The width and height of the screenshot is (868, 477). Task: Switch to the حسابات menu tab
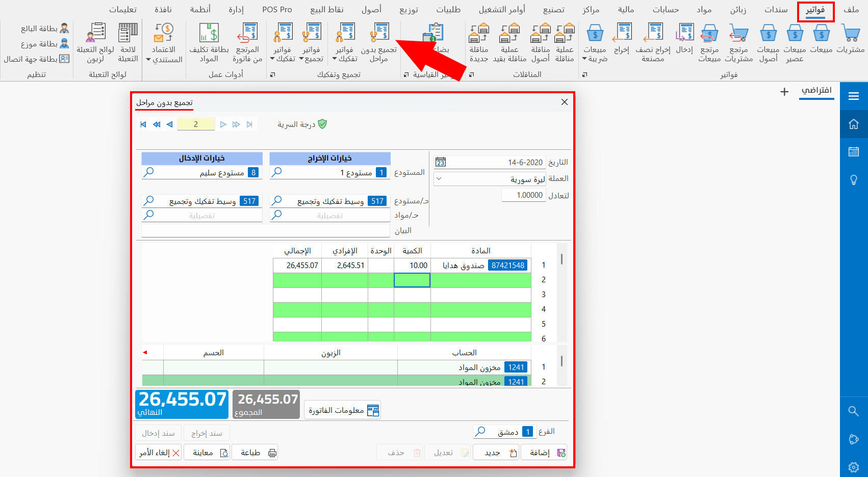point(666,10)
